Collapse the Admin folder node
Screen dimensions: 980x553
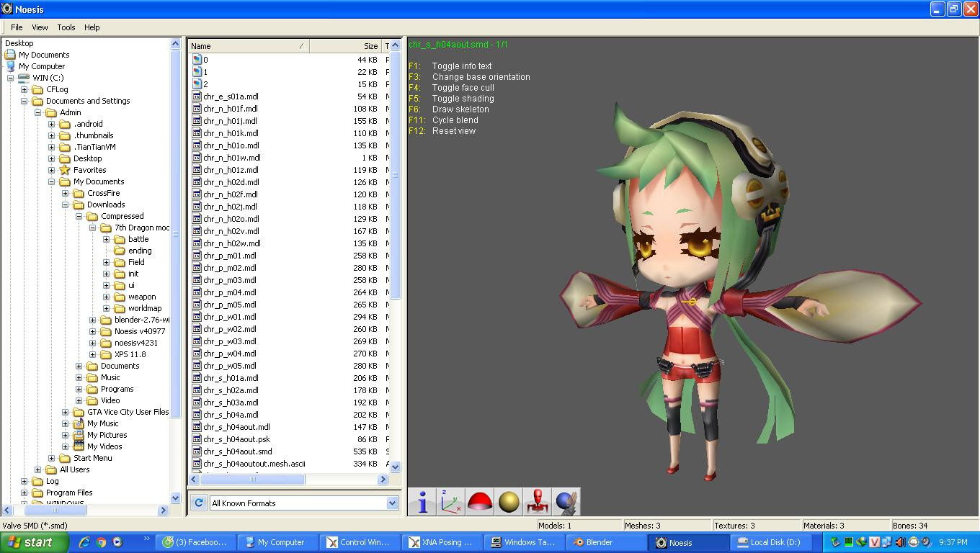(38, 112)
